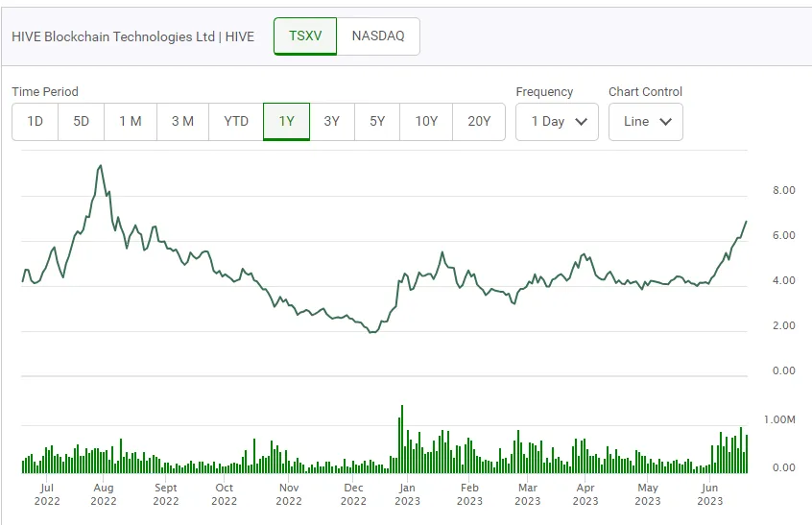Select the YTD time period
Image resolution: width=812 pixels, height=525 pixels.
click(236, 122)
